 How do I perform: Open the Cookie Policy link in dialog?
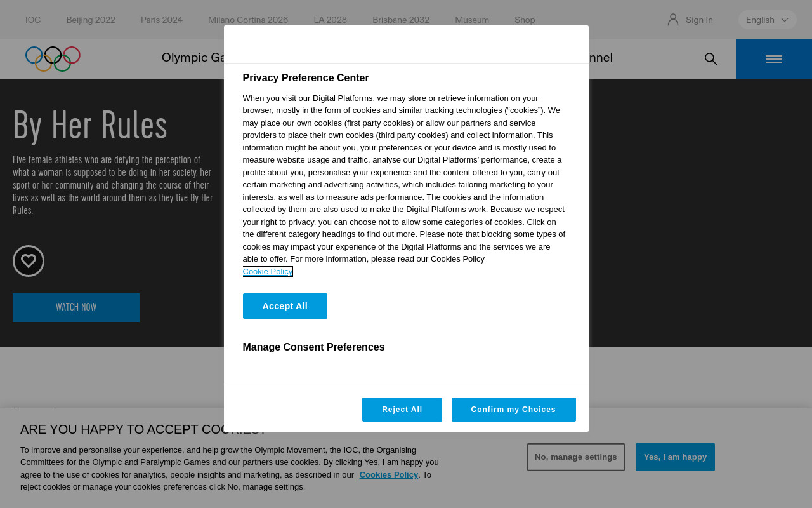(268, 272)
